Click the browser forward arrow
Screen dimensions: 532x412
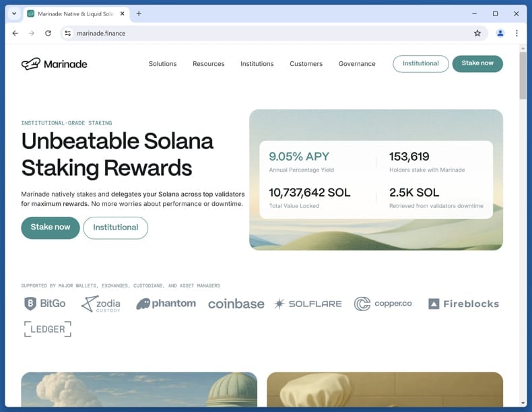pos(32,33)
